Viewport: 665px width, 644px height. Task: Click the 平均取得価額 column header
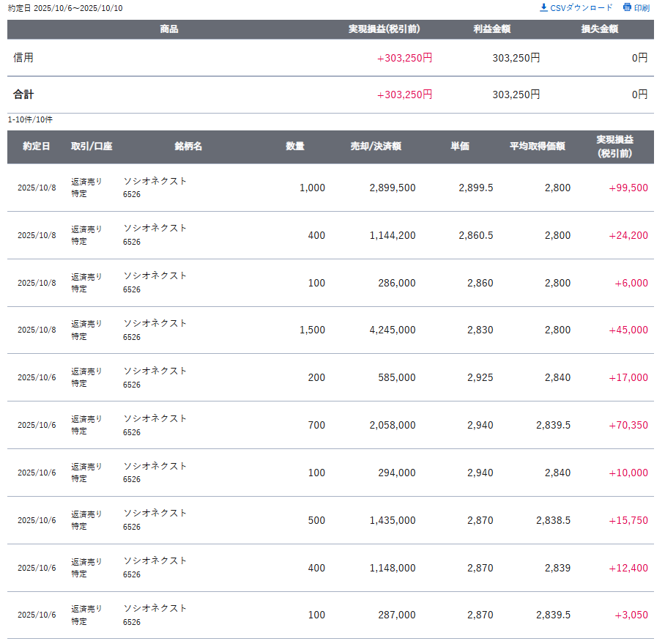[x=538, y=147]
